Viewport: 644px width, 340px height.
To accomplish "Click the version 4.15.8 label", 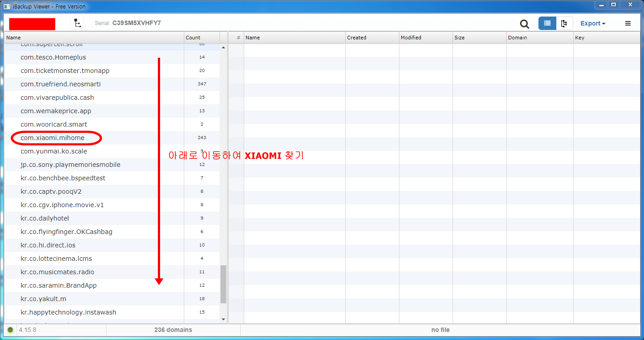I will (x=28, y=330).
